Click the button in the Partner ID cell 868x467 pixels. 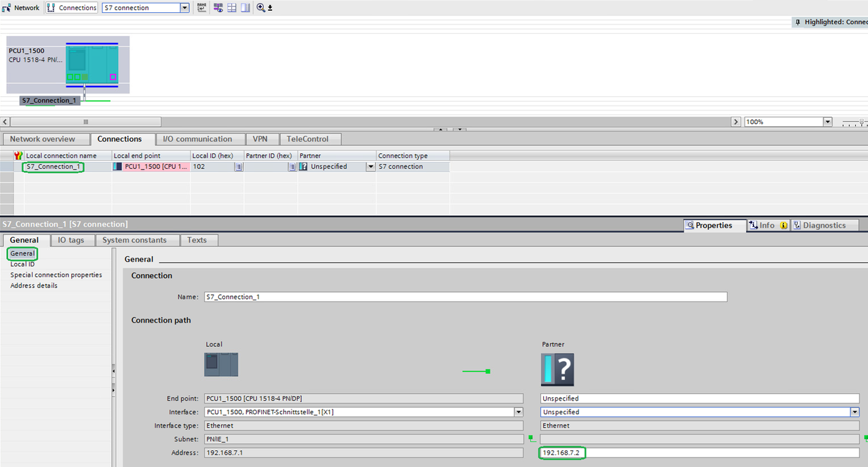click(x=292, y=167)
